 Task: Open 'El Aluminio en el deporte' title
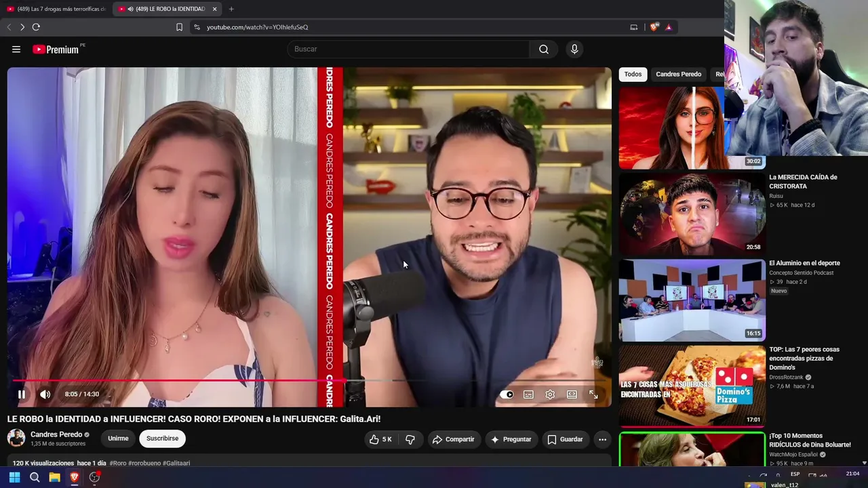click(804, 263)
